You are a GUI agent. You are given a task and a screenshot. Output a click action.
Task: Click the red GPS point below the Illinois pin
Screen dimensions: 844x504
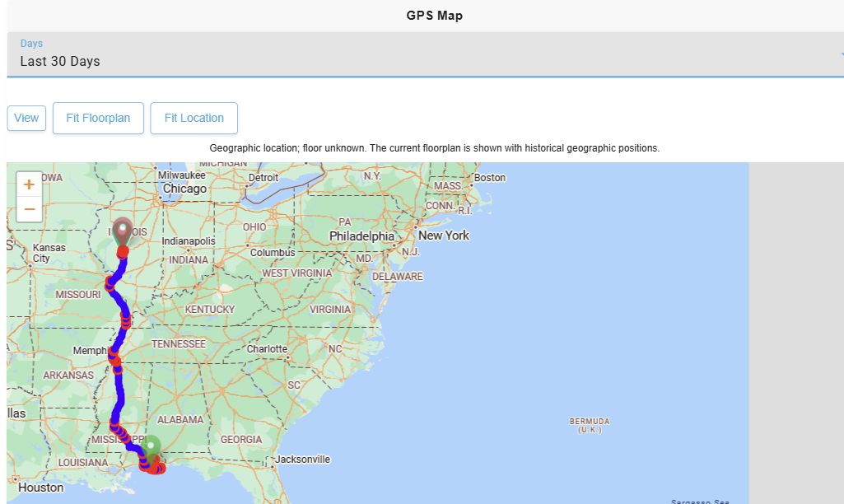click(123, 251)
